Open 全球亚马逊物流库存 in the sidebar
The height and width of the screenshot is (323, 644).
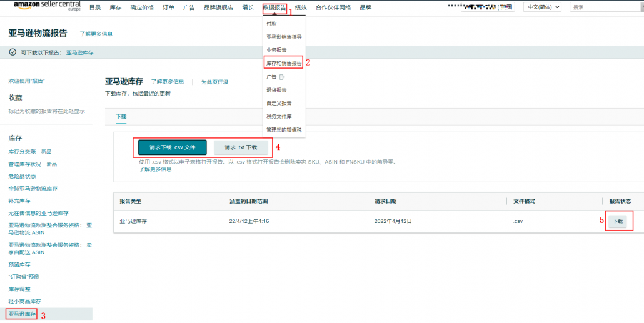tap(33, 189)
